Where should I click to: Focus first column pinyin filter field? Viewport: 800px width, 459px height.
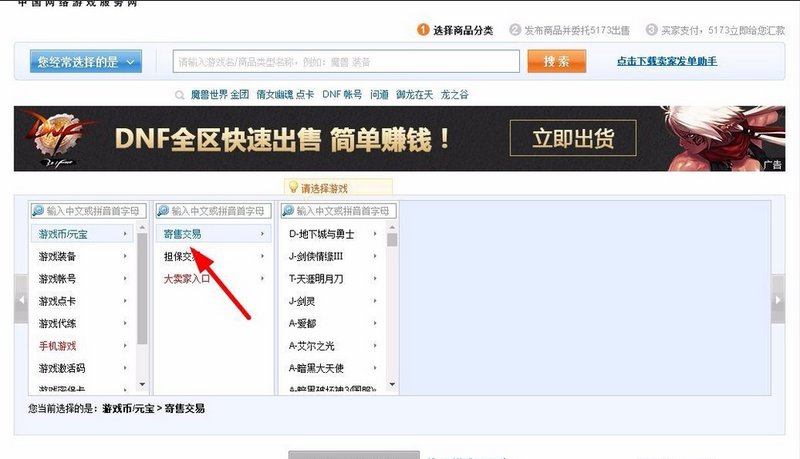tap(88, 211)
